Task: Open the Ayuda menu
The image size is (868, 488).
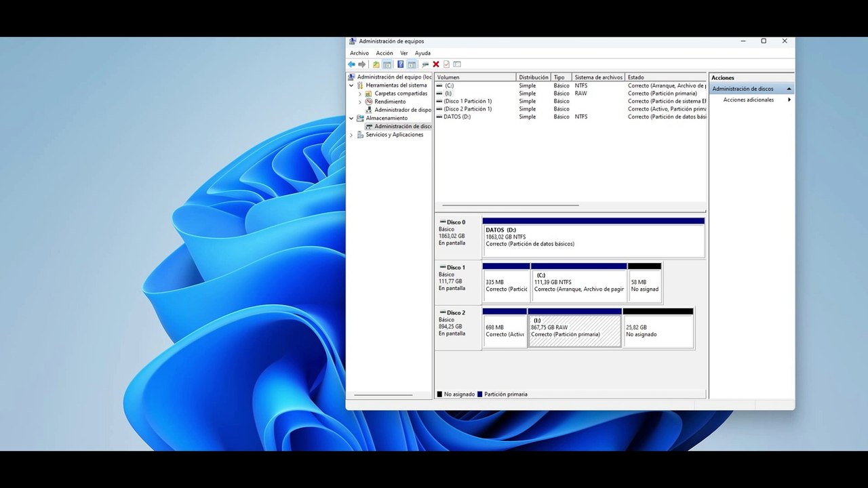Action: coord(422,53)
